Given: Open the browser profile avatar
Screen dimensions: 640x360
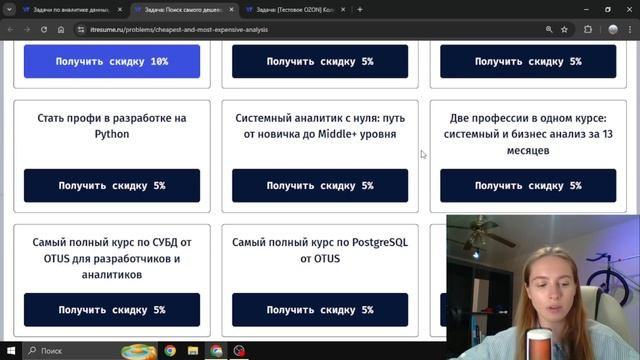Looking at the screenshot, I should click(613, 29).
